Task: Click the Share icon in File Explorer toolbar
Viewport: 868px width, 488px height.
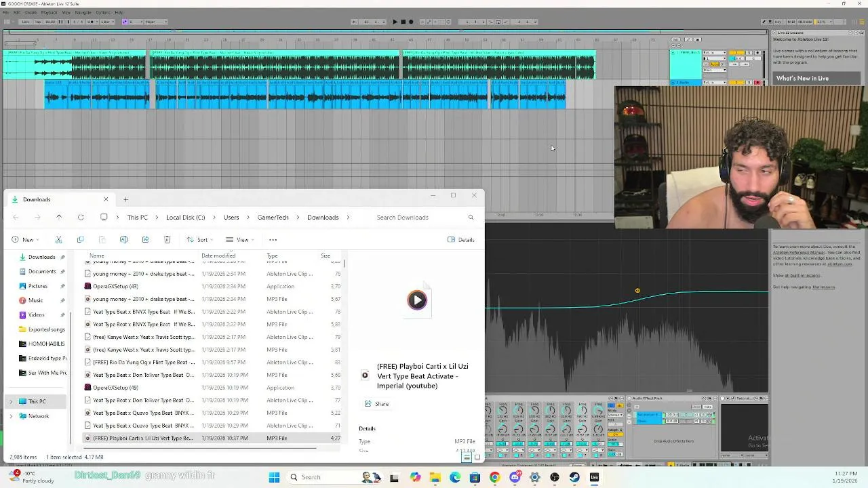Action: (145, 239)
